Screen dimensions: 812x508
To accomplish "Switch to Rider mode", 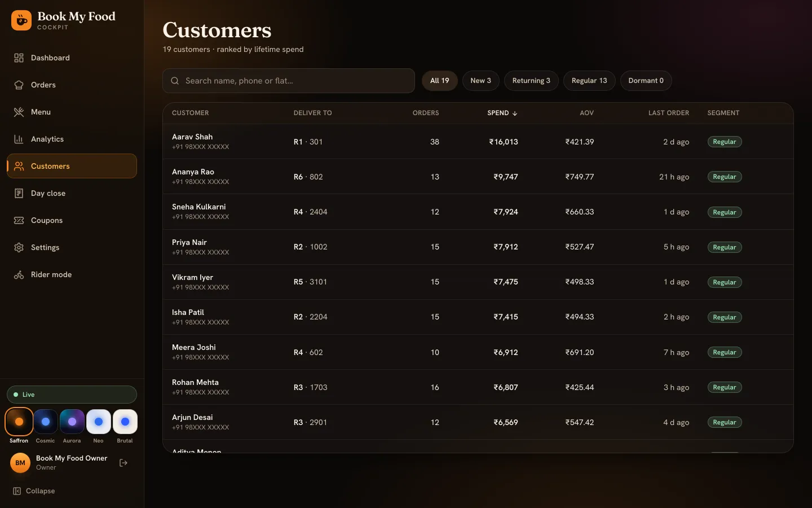I will [x=72, y=274].
